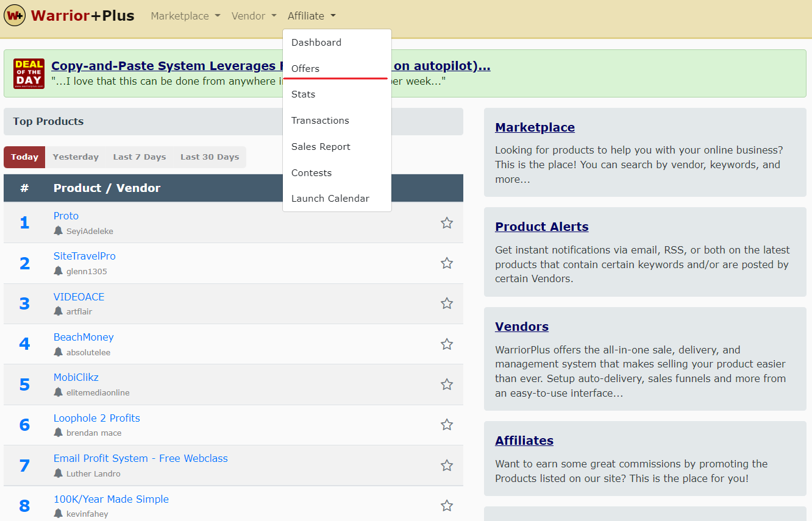Image resolution: width=812 pixels, height=521 pixels.
Task: Click vendor name SeyiAdeleke
Action: coord(90,231)
